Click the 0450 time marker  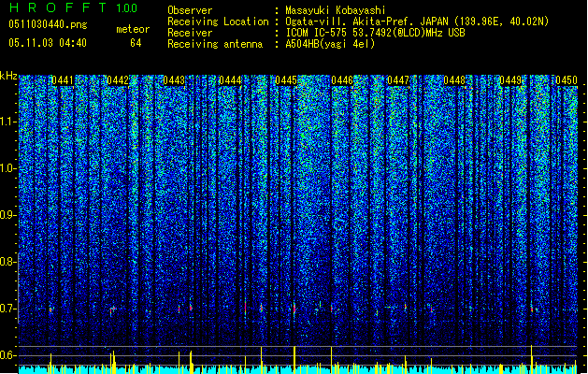point(566,80)
